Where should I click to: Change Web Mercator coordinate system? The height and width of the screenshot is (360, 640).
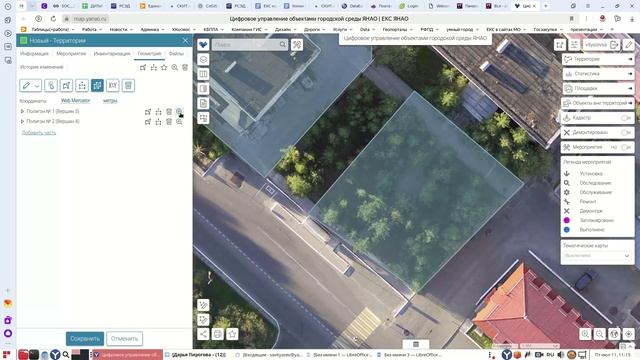click(76, 100)
